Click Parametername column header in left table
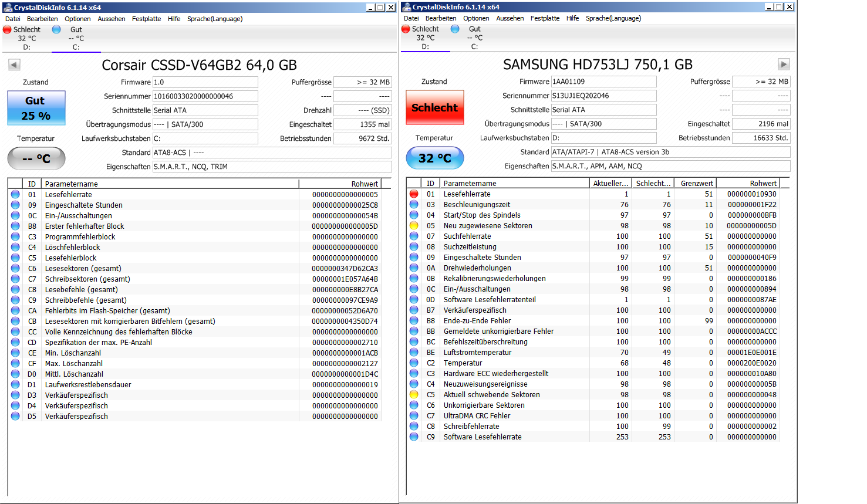Image resolution: width=867 pixels, height=504 pixels. pos(170,184)
